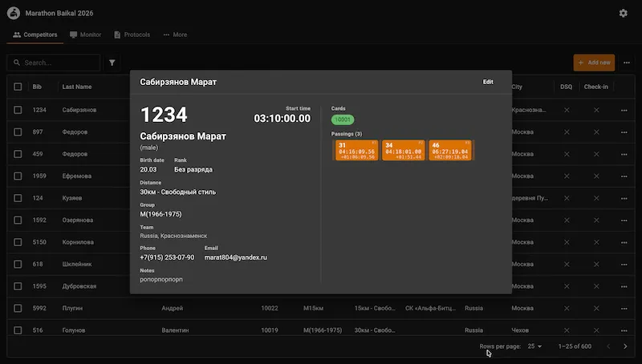Click start time 03:10:00.00
This screenshot has width=642, height=364.
pyautogui.click(x=282, y=119)
